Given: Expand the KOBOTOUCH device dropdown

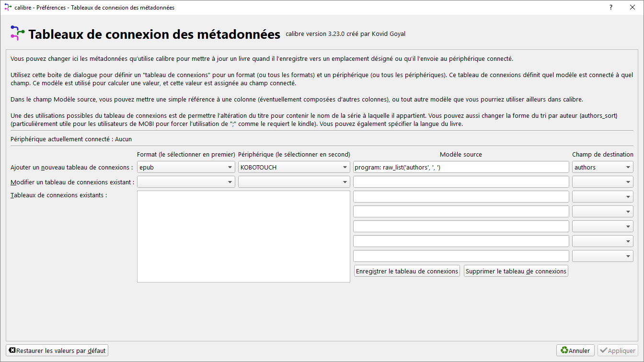Looking at the screenshot, I should tap(294, 167).
